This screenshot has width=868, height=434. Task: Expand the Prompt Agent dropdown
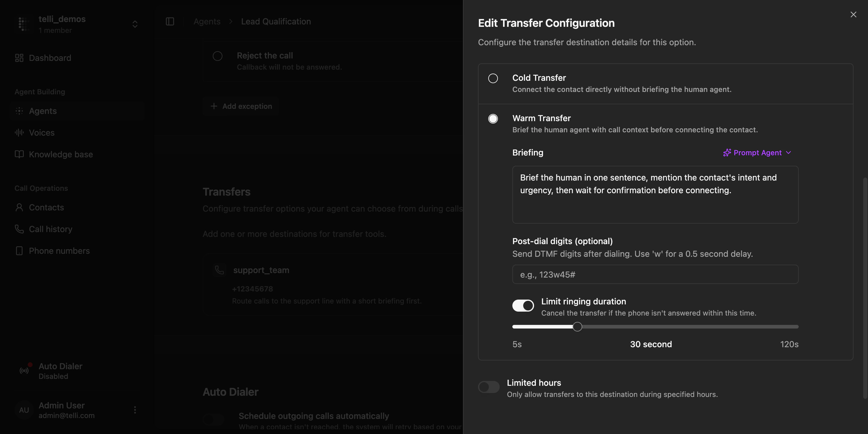[x=757, y=153]
